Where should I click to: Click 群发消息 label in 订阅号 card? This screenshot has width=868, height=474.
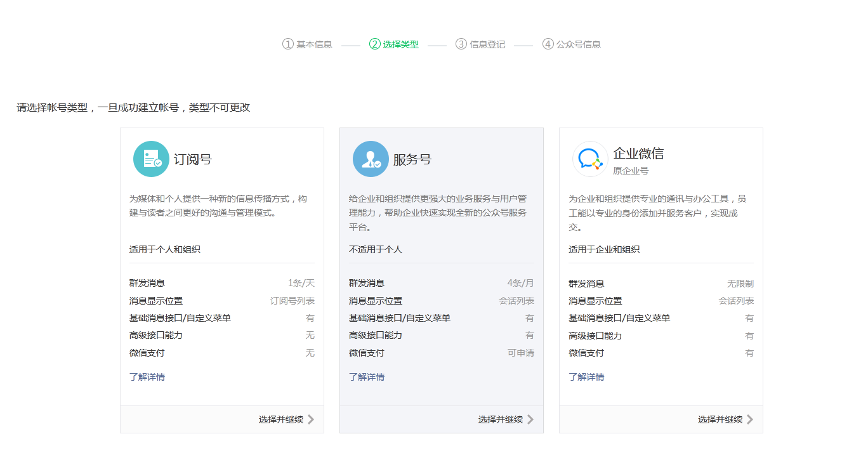point(147,284)
